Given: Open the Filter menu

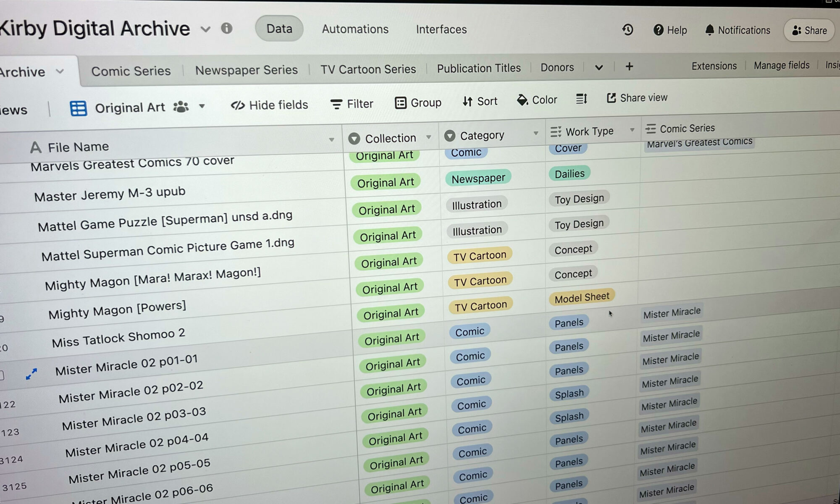Looking at the screenshot, I should click(x=352, y=104).
